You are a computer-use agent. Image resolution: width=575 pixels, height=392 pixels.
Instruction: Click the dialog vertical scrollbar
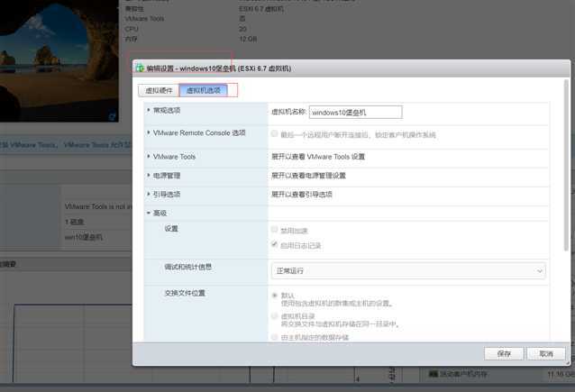(567, 165)
